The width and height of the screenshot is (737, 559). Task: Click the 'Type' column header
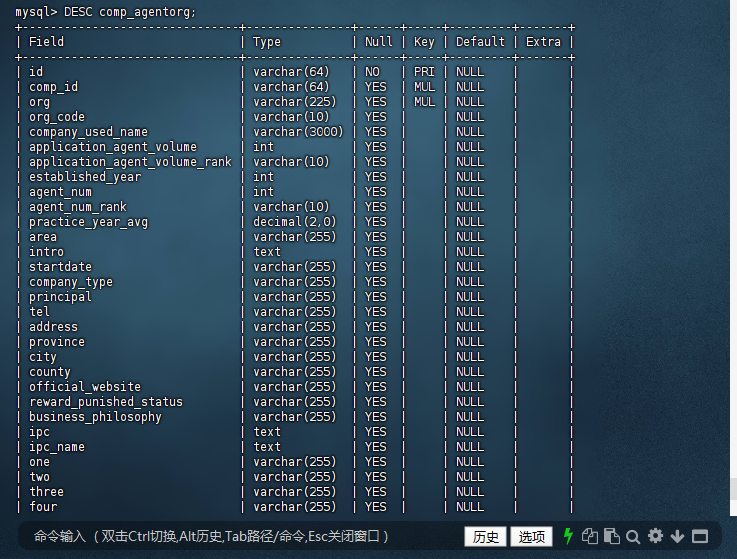[267, 42]
